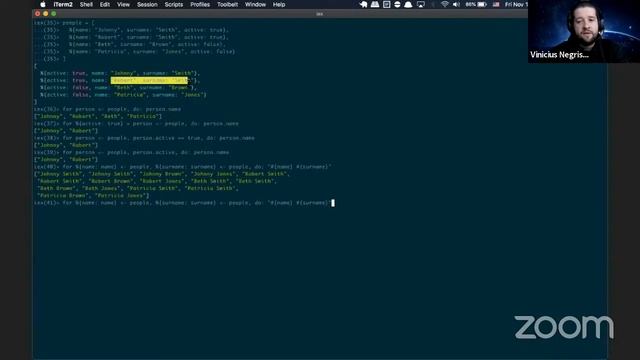Click the output listing Johnny, Robert, Beth, Patricia
Image resolution: width=640 pixels, height=360 pixels.
point(98,116)
